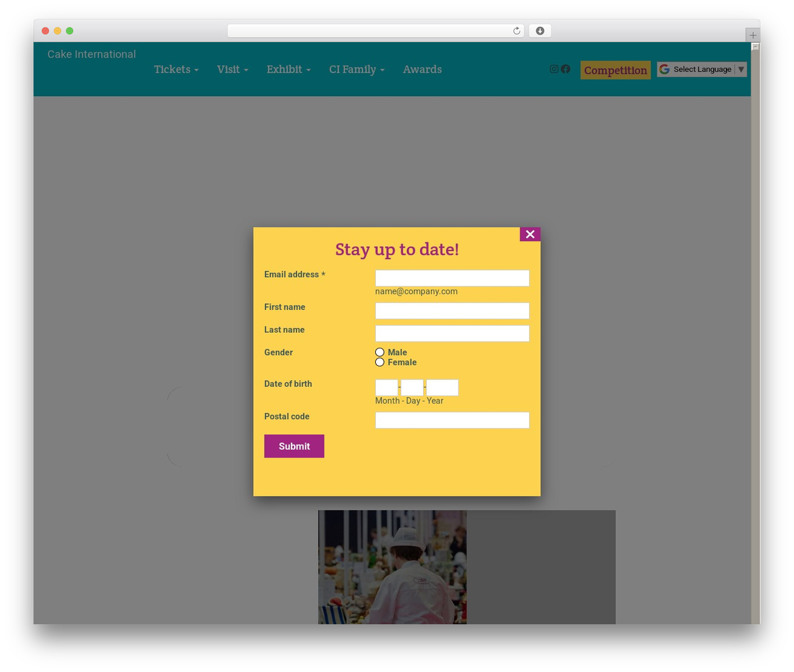
Task: Close the Stay up to date popup
Action: tap(530, 234)
